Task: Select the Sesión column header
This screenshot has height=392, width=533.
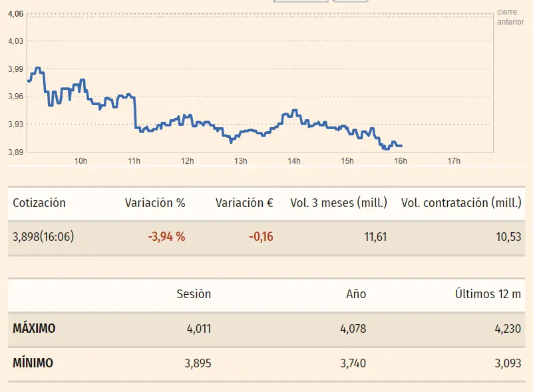Action: (194, 294)
